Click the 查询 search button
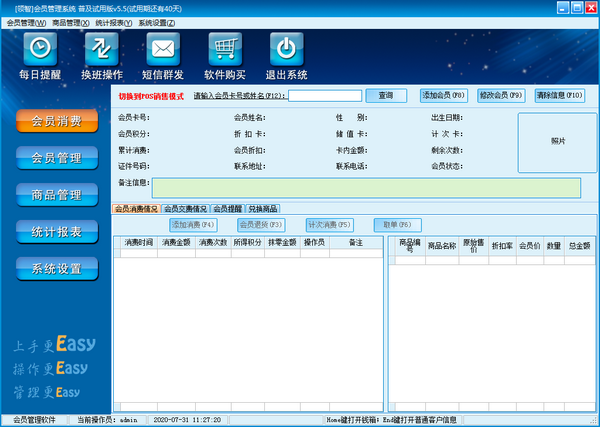This screenshot has height=427, width=600. 386,96
